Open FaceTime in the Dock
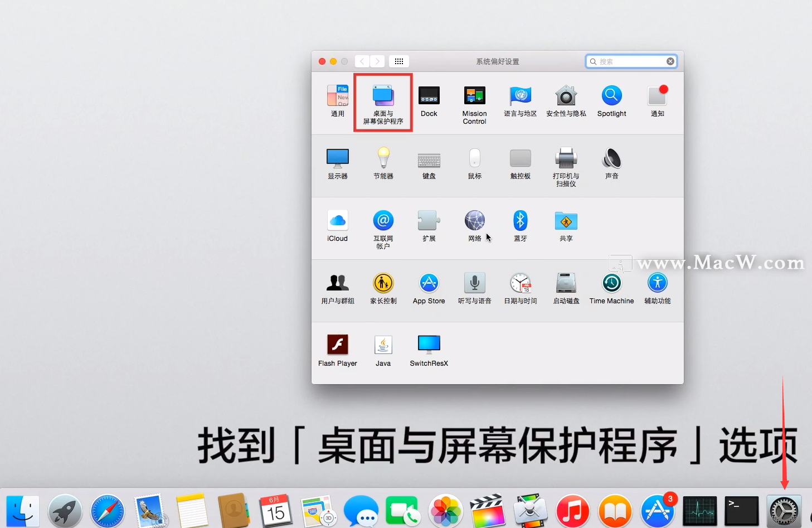 click(x=403, y=511)
